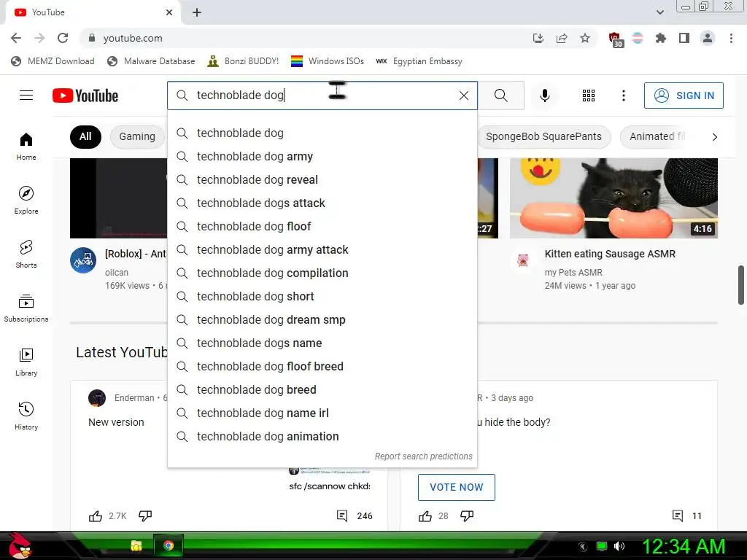Open Malware Database bookmark
The height and width of the screenshot is (560, 747).
151,61
